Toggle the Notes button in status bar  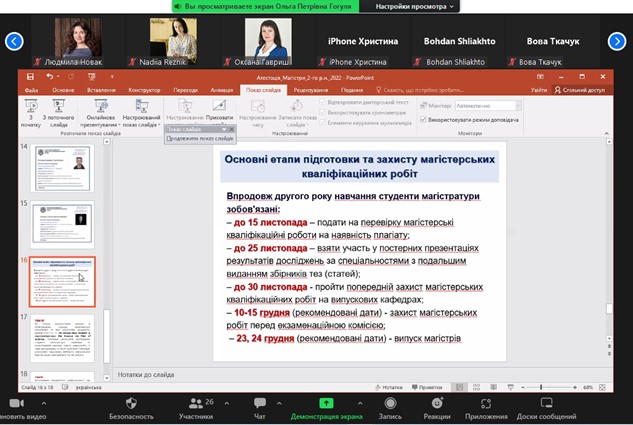point(389,387)
